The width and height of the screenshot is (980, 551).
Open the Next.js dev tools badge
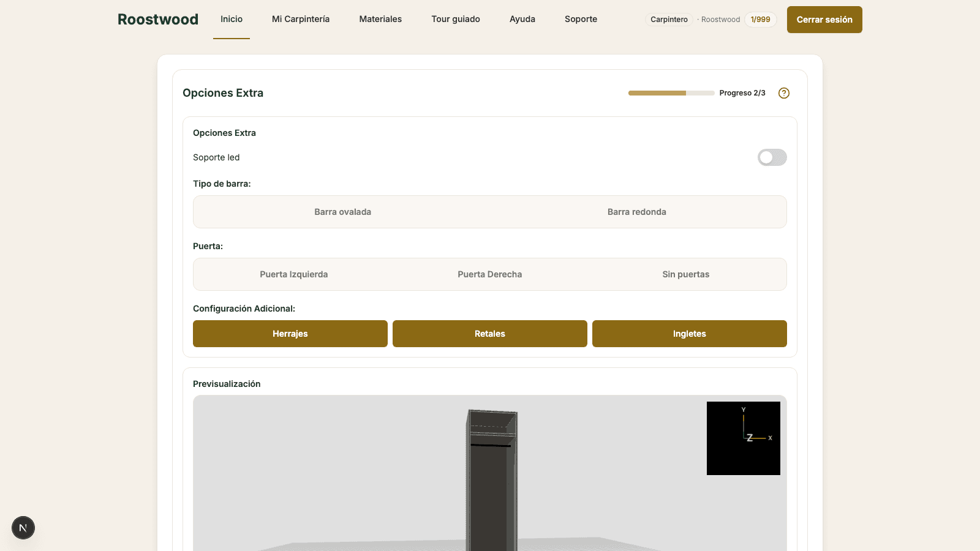[x=23, y=528]
